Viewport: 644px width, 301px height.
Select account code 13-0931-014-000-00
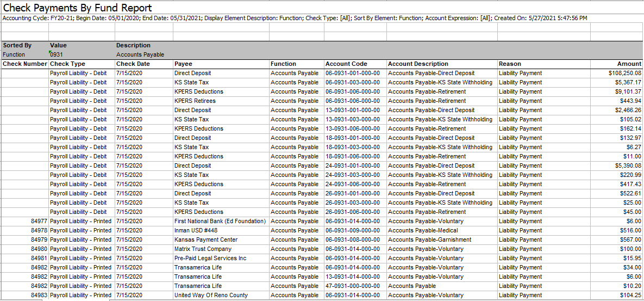click(x=355, y=277)
